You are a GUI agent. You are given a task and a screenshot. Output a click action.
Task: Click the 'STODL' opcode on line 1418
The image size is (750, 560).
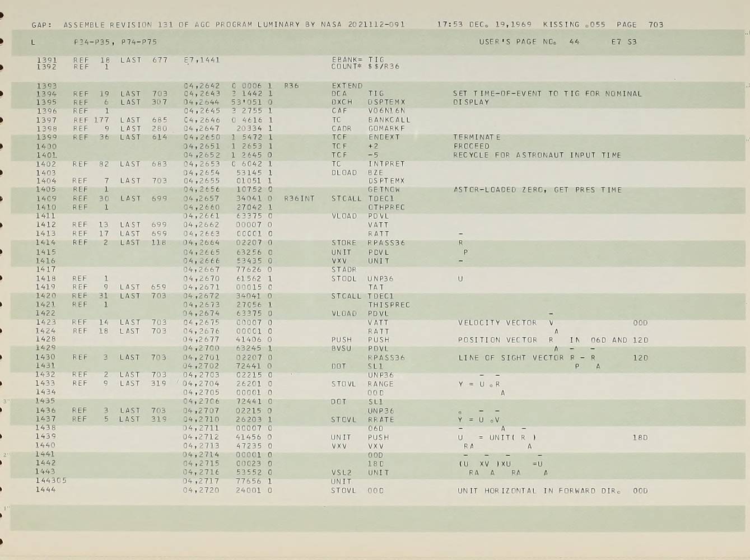click(x=344, y=279)
